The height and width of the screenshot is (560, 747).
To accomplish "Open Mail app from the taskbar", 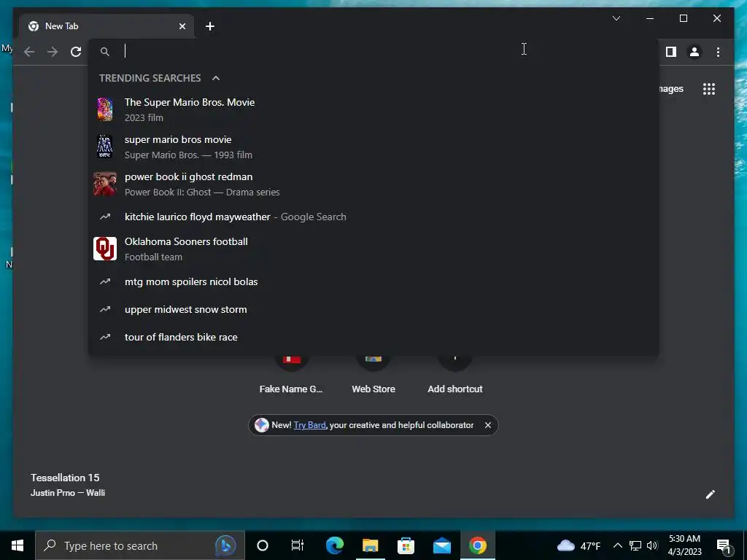I will (441, 545).
